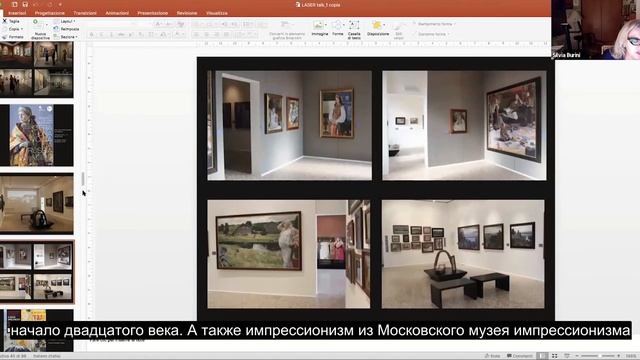Open the Contorno forma dropdown
This screenshot has width=640, height=360.
[431, 34]
